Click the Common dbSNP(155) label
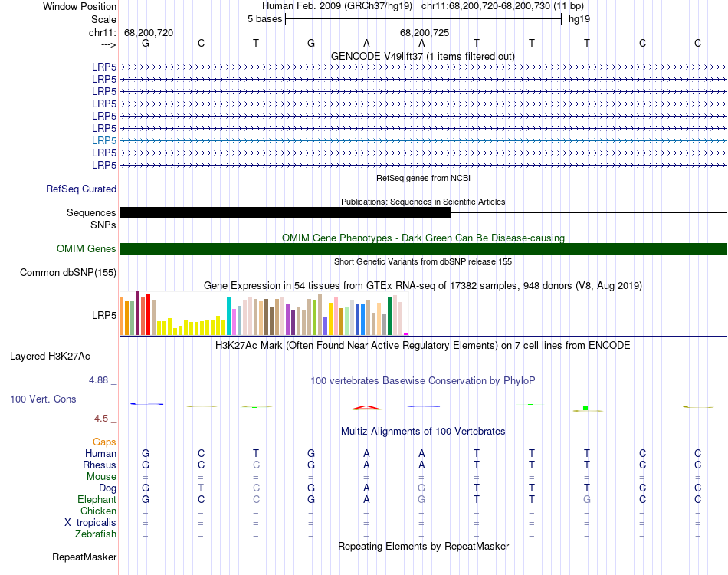The width and height of the screenshot is (728, 575). pos(67,273)
